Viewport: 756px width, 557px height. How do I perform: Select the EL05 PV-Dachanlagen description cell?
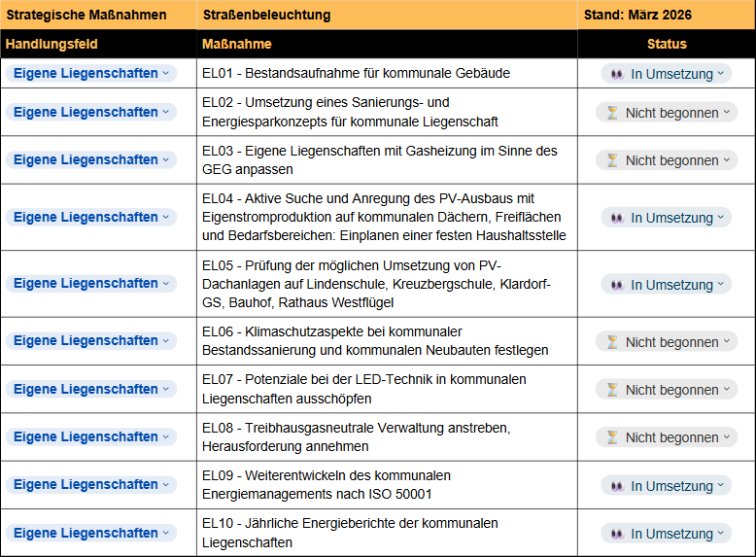point(387,284)
